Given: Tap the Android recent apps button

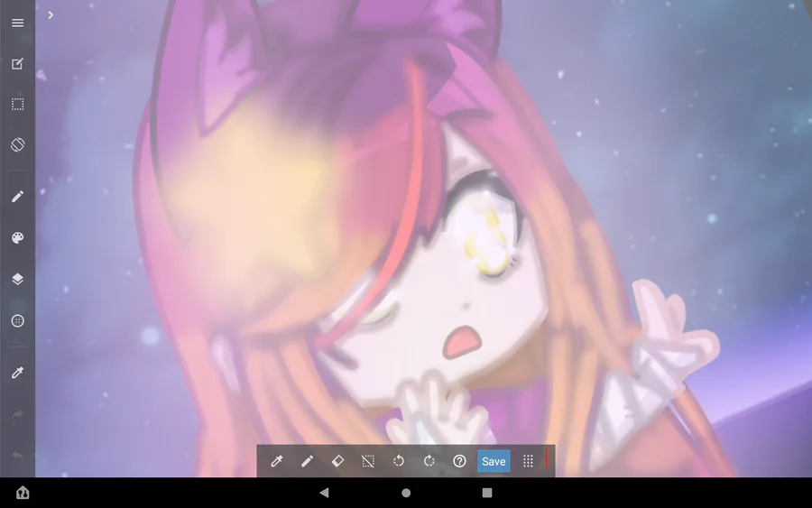Looking at the screenshot, I should pos(487,493).
